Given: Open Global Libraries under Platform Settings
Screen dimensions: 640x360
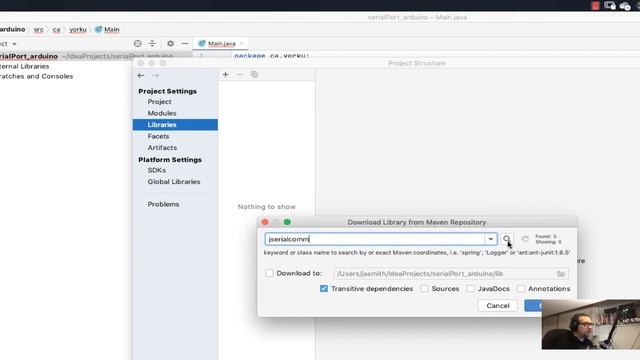Looking at the screenshot, I should tap(174, 182).
